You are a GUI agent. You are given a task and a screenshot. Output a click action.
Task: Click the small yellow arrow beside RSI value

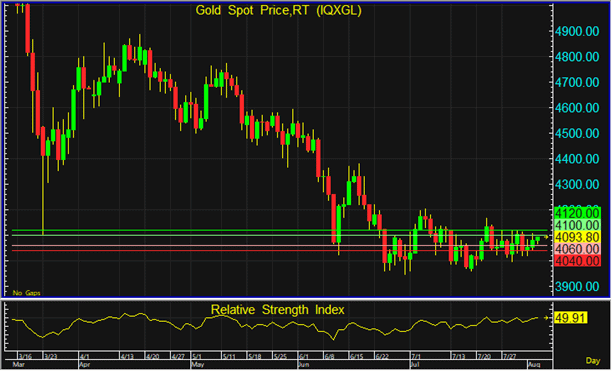coord(546,318)
